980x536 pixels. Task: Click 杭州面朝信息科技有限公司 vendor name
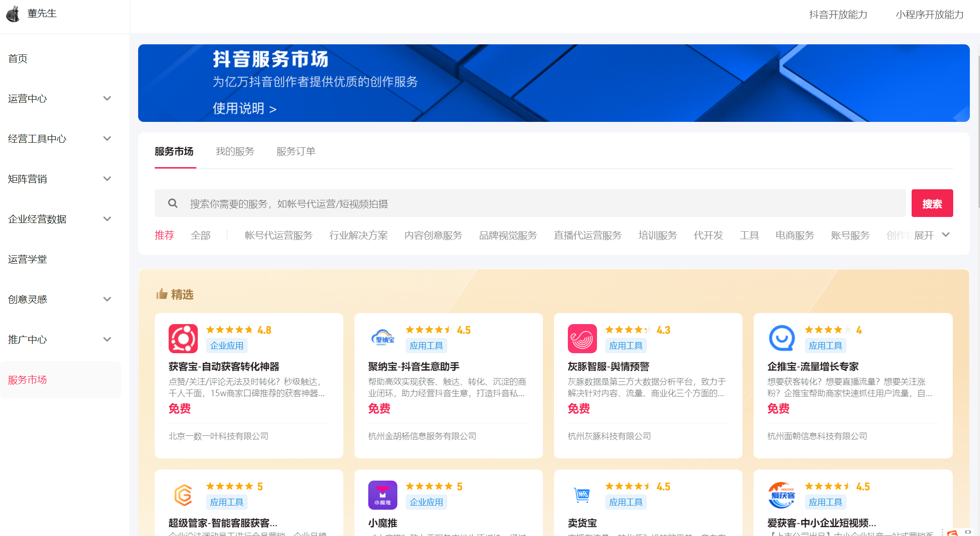817,436
